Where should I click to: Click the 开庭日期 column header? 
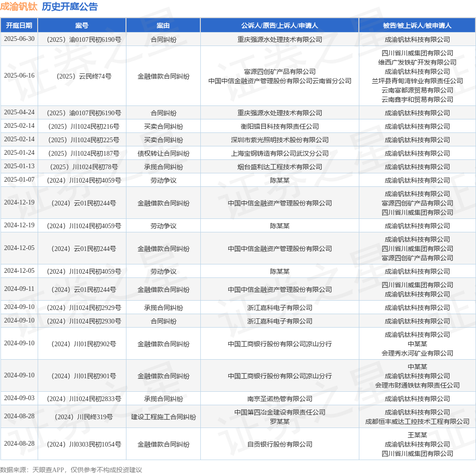pyautogui.click(x=19, y=26)
